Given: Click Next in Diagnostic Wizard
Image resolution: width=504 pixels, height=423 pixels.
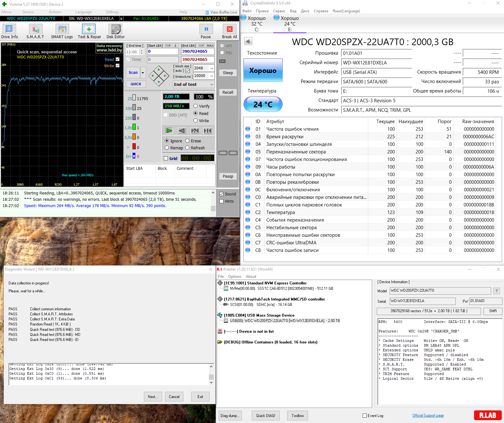Looking at the screenshot, I should pos(153,397).
